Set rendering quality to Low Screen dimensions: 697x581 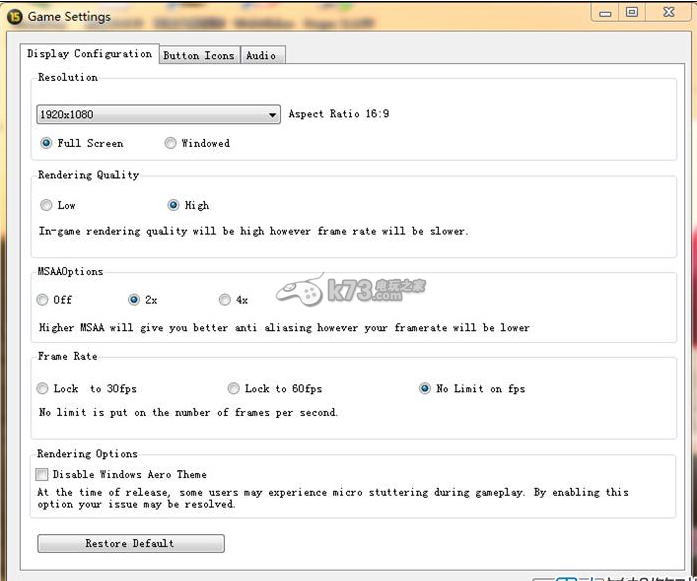pyautogui.click(x=46, y=205)
